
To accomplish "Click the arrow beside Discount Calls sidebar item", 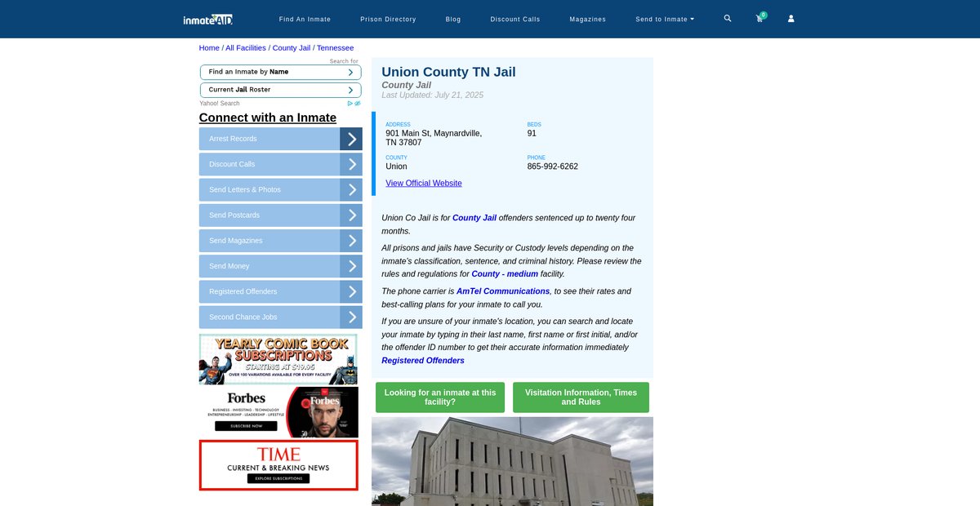I will tap(351, 164).
